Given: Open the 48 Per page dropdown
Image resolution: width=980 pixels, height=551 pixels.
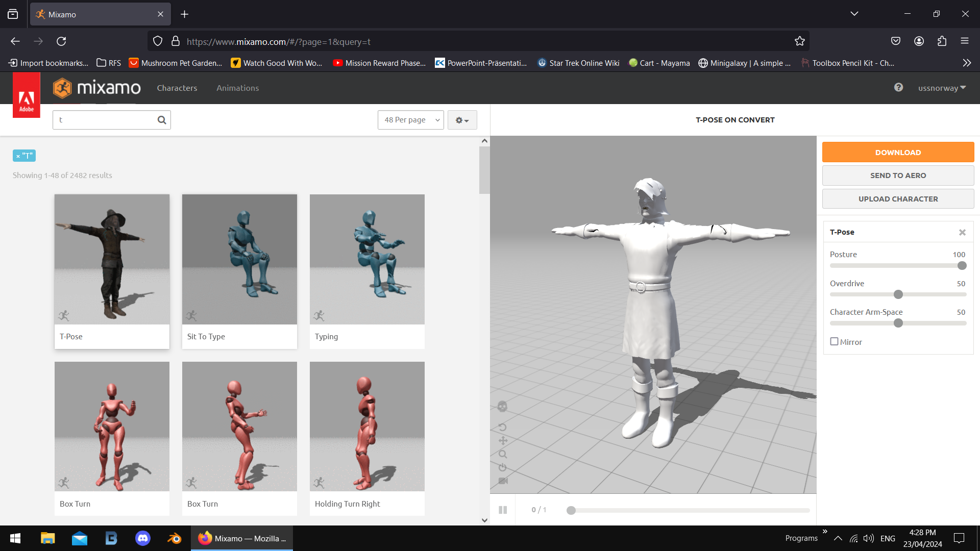Looking at the screenshot, I should click(x=410, y=120).
